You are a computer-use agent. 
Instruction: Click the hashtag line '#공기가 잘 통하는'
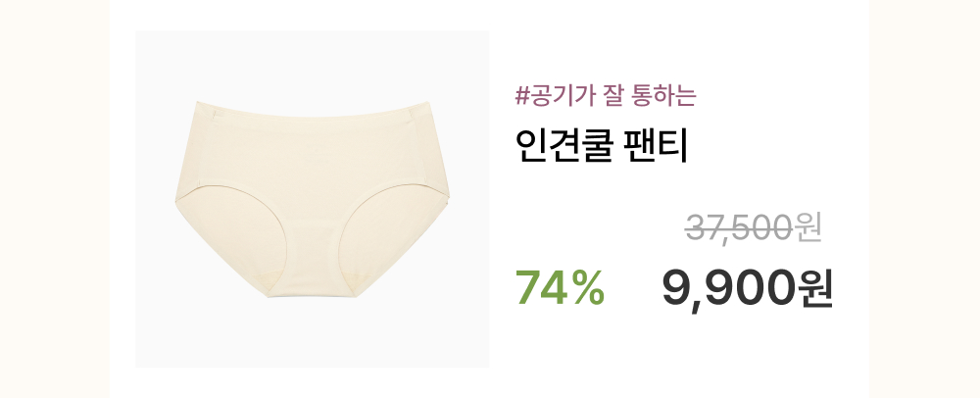[x=605, y=96]
